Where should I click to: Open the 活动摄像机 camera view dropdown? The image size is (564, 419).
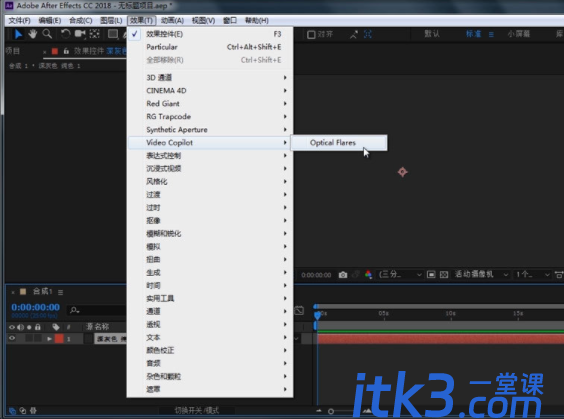pos(481,275)
